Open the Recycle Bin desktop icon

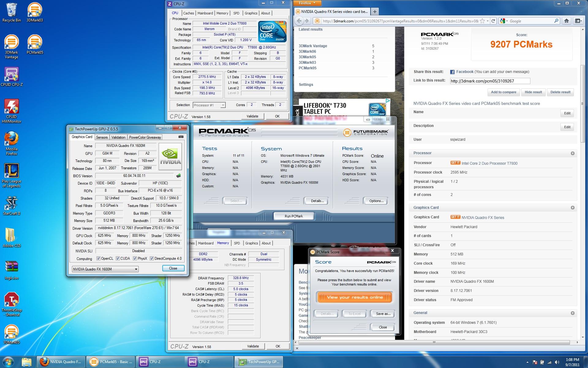click(12, 12)
